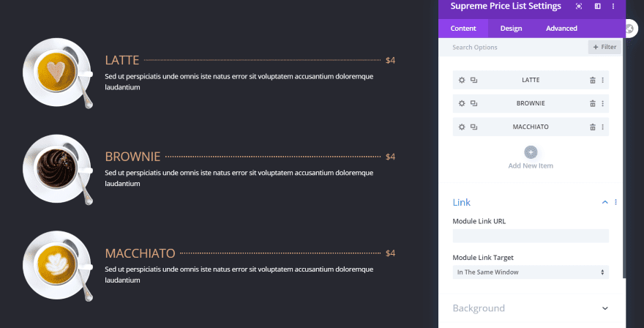Click the description text under MACCHIATO

[239, 275]
